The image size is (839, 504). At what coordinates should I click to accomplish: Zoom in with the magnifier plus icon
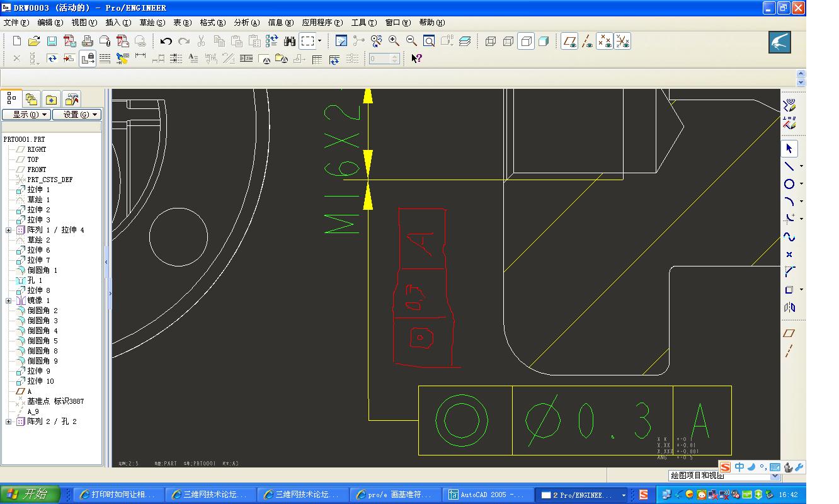pyautogui.click(x=394, y=42)
